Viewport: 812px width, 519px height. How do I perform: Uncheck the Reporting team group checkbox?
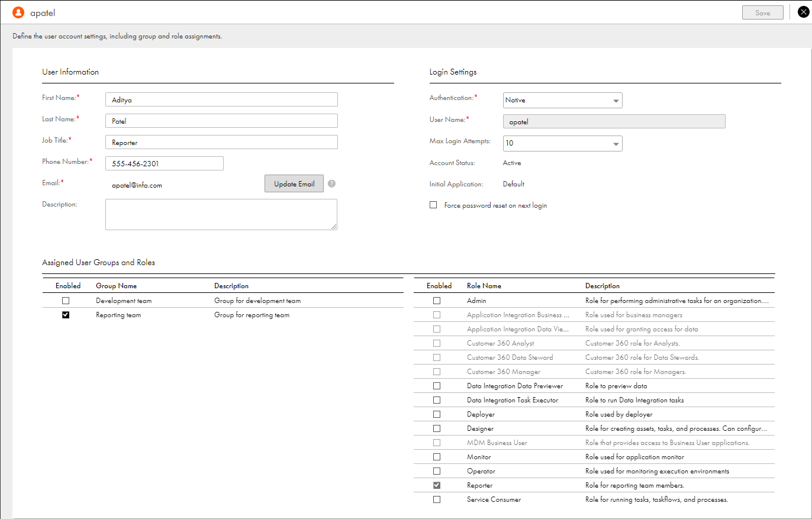66,315
